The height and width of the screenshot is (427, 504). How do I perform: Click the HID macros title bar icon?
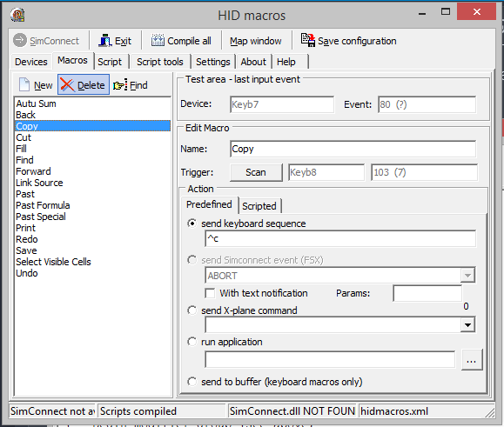17,15
